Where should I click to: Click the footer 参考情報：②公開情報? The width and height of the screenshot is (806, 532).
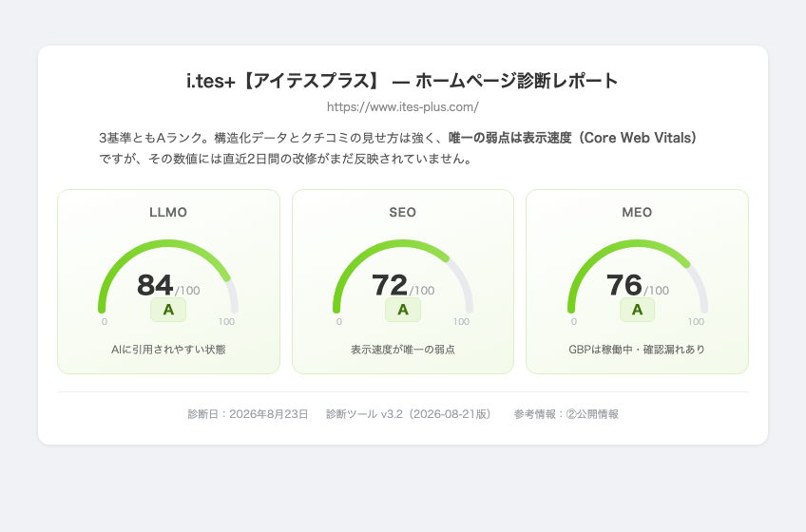pyautogui.click(x=566, y=414)
